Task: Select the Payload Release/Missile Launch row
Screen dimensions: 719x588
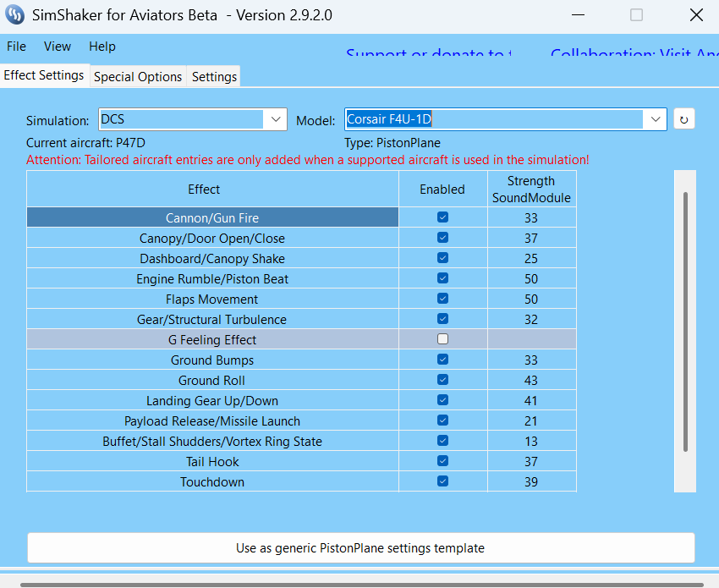Action: (212, 420)
